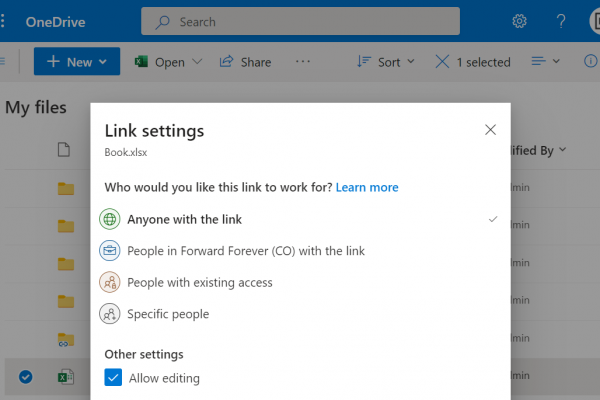Select People in Forward Forever (CO) option

(x=246, y=250)
